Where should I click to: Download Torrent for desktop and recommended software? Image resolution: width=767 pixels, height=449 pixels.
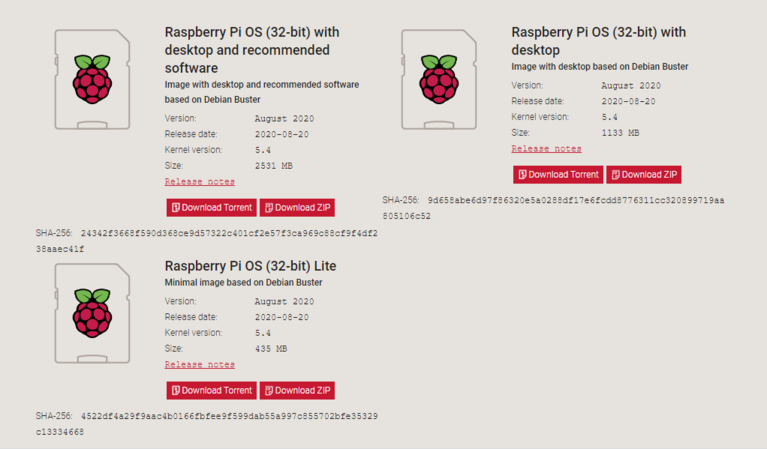click(x=211, y=208)
